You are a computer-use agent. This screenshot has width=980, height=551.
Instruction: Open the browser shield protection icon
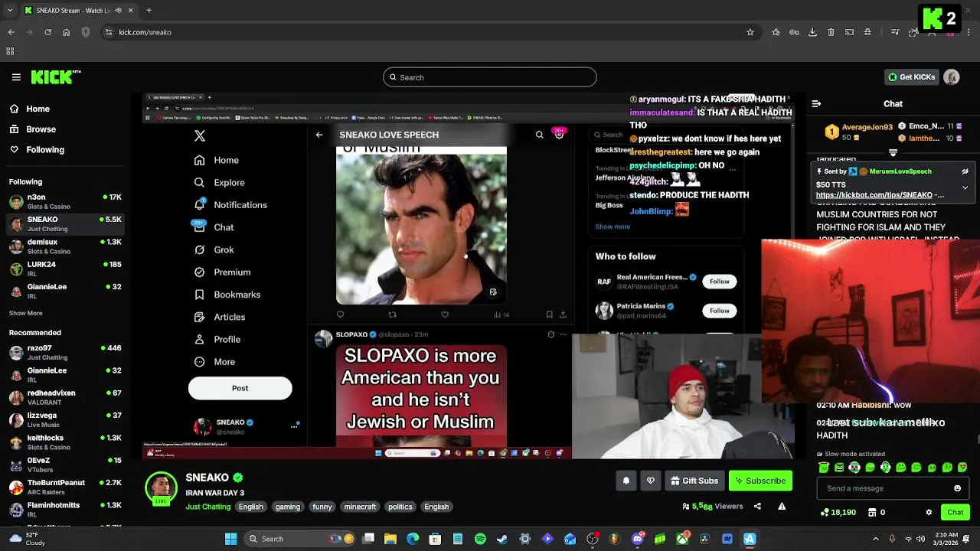(x=86, y=32)
